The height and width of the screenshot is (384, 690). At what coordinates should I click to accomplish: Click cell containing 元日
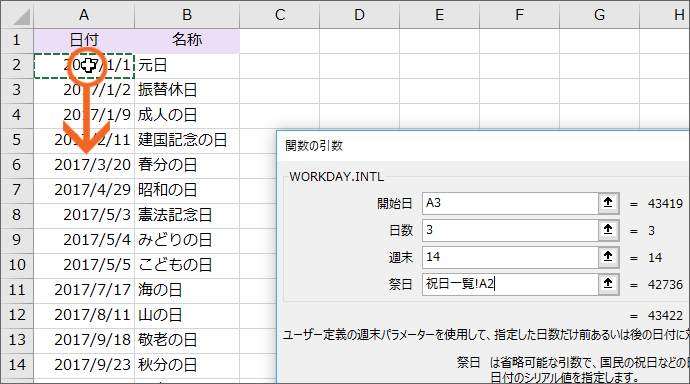187,66
